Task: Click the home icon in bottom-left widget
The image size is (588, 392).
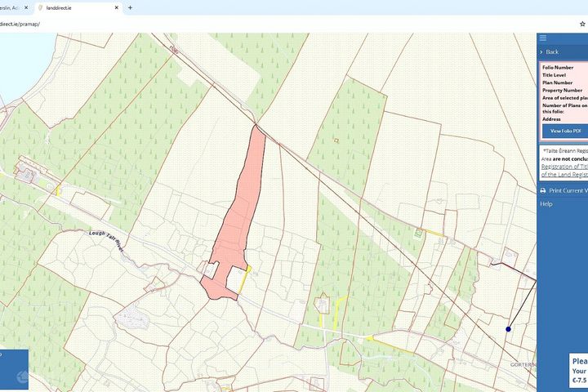Action: tap(23, 376)
